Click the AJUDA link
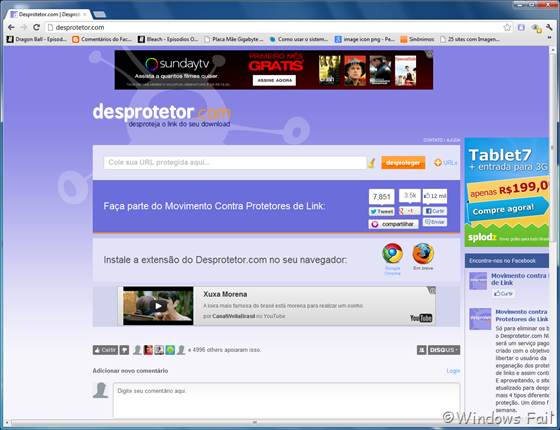The width and height of the screenshot is (560, 430). click(453, 140)
